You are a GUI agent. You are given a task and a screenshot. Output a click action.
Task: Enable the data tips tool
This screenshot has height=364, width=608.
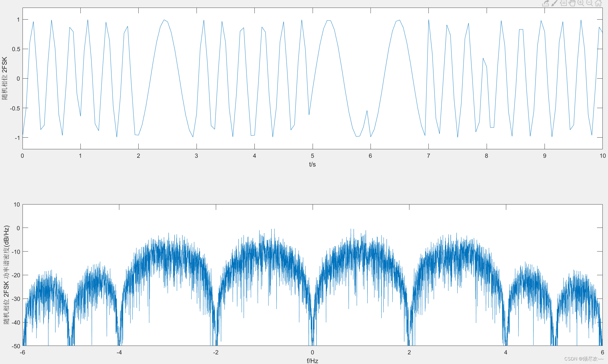click(x=563, y=3)
